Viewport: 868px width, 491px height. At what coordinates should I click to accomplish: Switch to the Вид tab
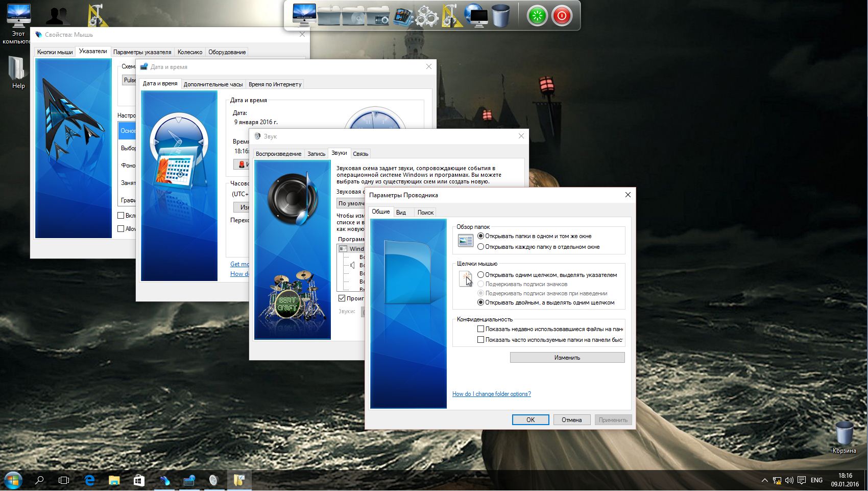(x=401, y=213)
